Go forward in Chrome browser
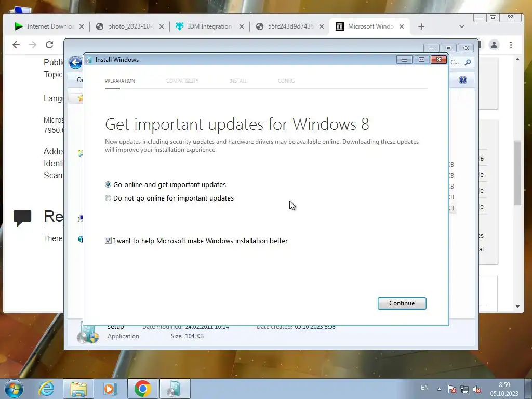The height and width of the screenshot is (399, 532). point(33,45)
